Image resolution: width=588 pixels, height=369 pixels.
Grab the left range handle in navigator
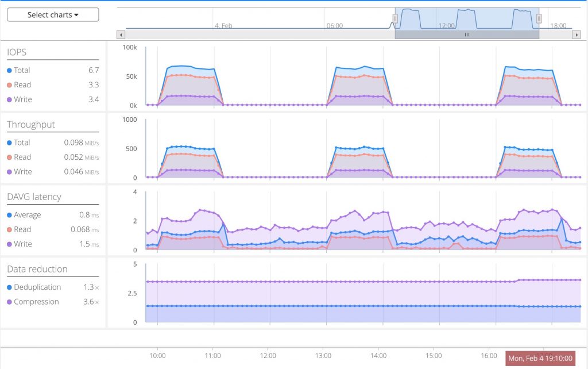(x=395, y=18)
